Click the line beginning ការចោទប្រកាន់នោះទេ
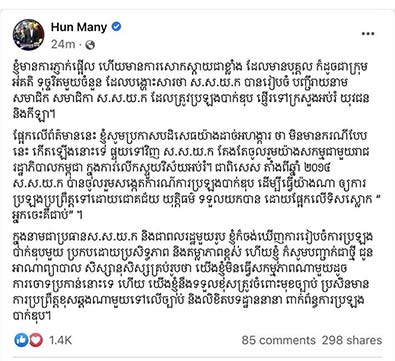The height and width of the screenshot is (361, 395). (191, 284)
